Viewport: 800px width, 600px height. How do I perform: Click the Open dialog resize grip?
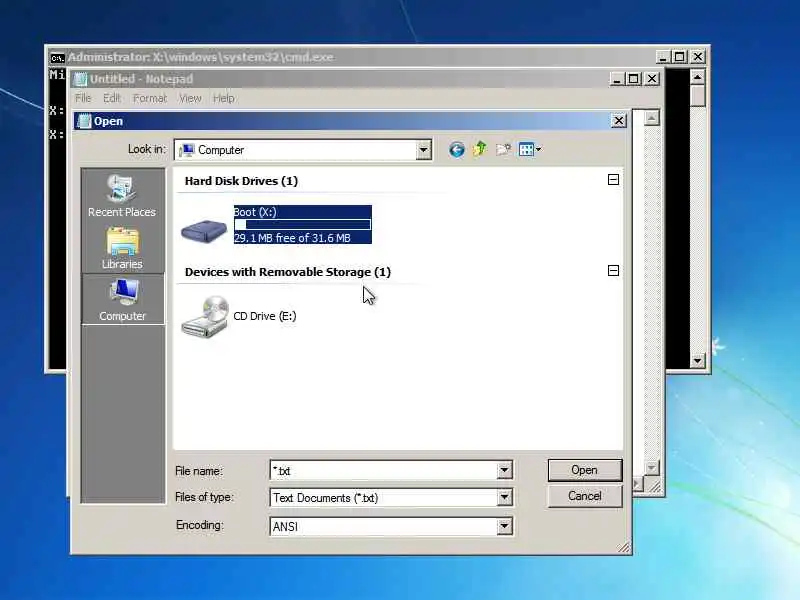coord(623,547)
